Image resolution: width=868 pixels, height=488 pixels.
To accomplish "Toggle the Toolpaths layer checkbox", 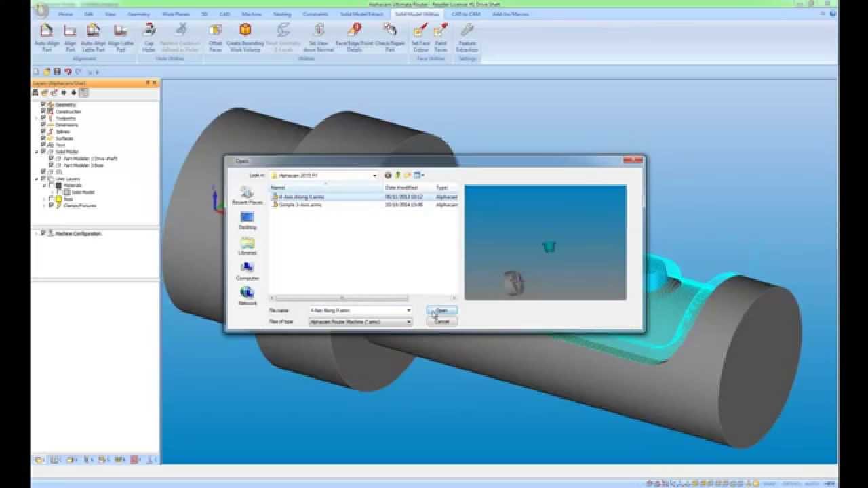I will (x=43, y=118).
